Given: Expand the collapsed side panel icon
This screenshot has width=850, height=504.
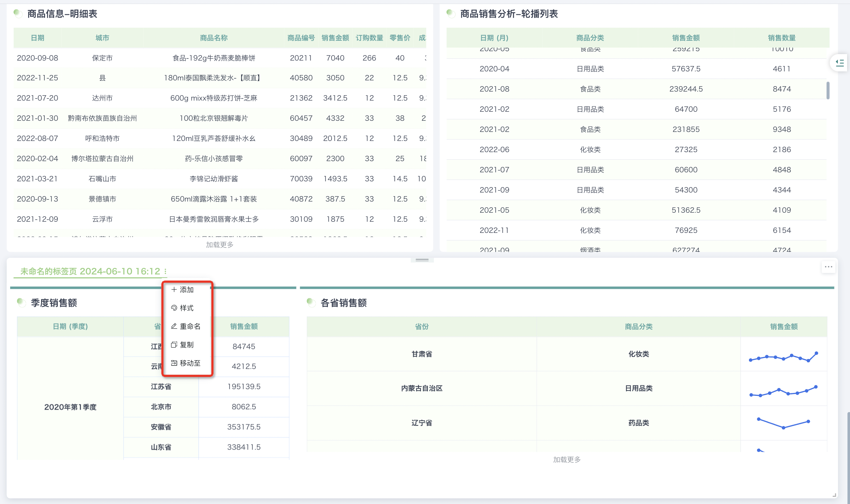Looking at the screenshot, I should coord(840,63).
